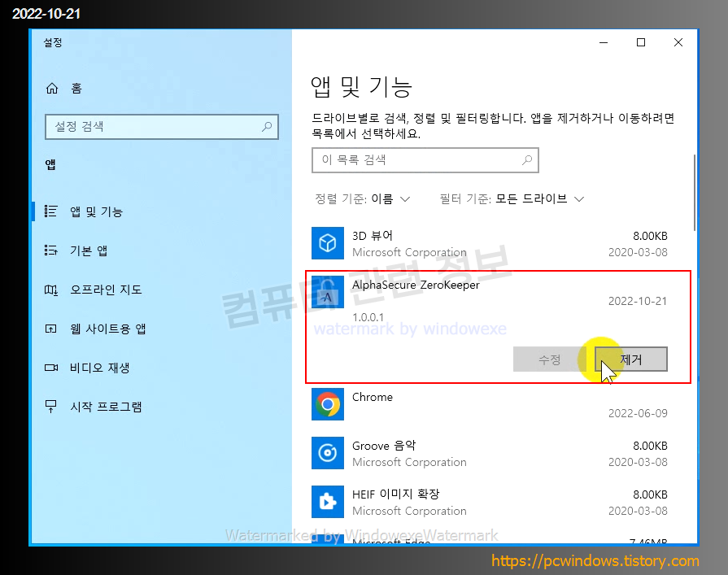Click the HEIF 이미지 확장 app icon
The width and height of the screenshot is (728, 575).
pos(328,502)
